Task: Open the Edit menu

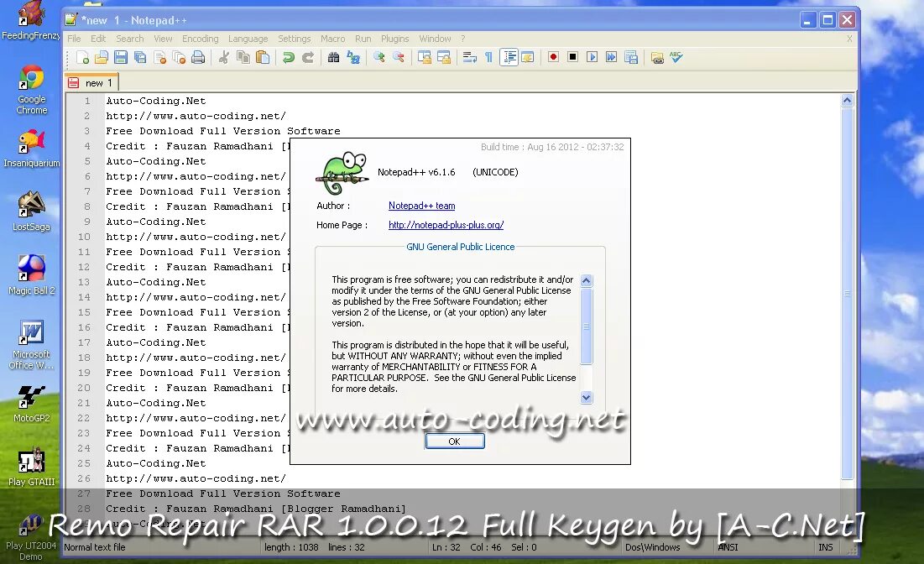Action: [x=98, y=39]
